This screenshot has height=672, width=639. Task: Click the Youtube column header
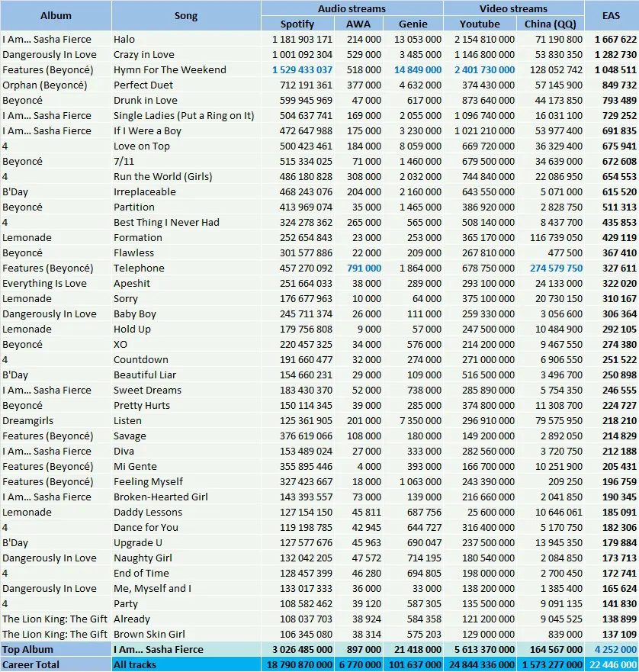tap(480, 24)
